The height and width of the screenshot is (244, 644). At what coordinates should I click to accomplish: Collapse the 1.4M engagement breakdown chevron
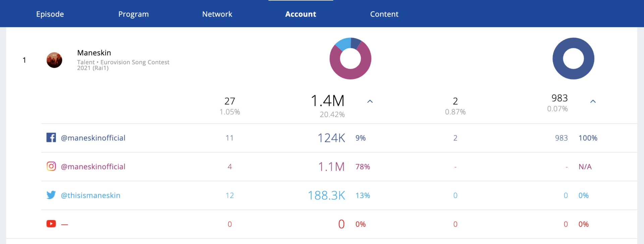[x=370, y=101]
